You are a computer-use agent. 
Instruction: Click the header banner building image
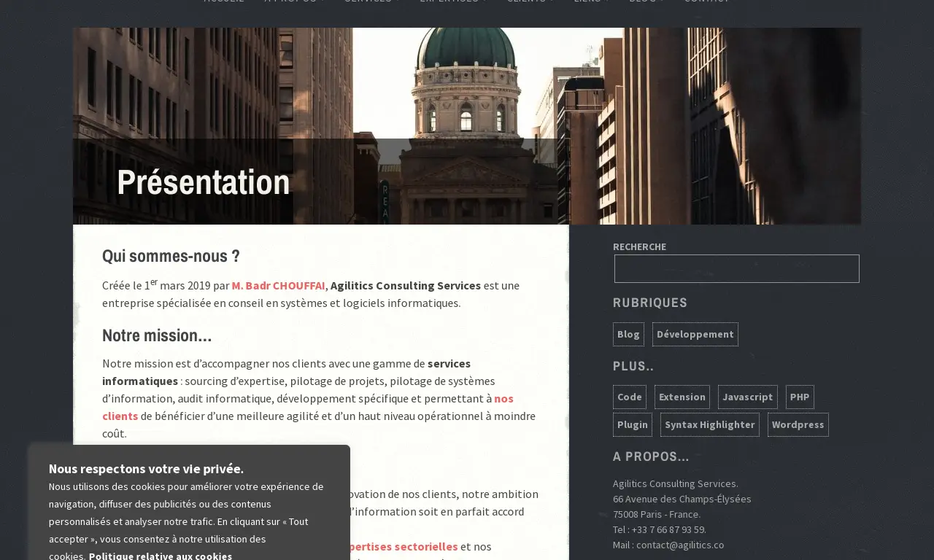[467, 126]
